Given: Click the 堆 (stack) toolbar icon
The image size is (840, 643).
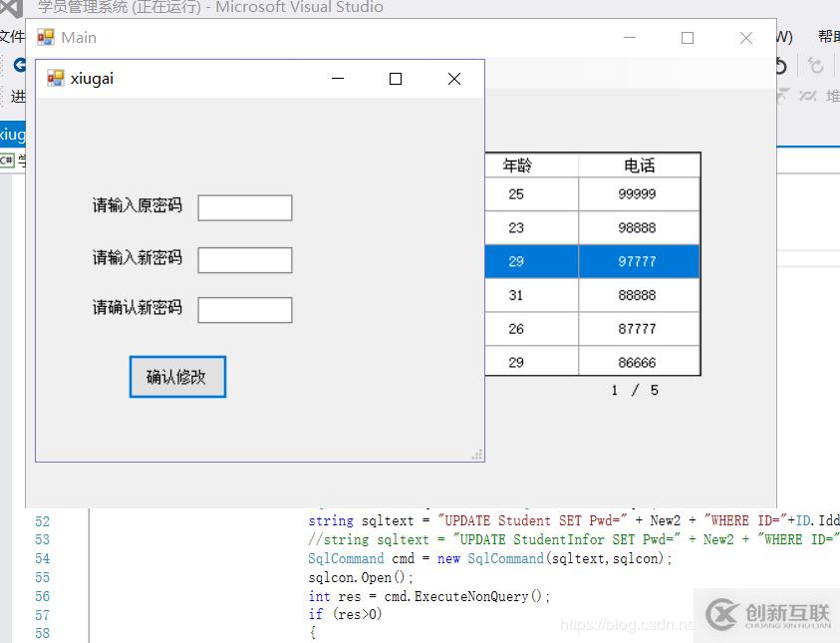Looking at the screenshot, I should [834, 95].
